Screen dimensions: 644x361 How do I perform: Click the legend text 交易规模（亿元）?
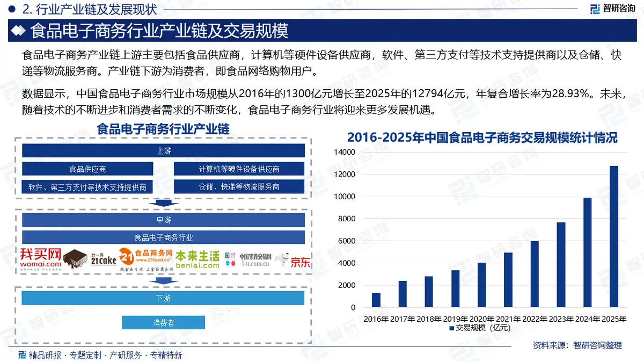[483, 328]
